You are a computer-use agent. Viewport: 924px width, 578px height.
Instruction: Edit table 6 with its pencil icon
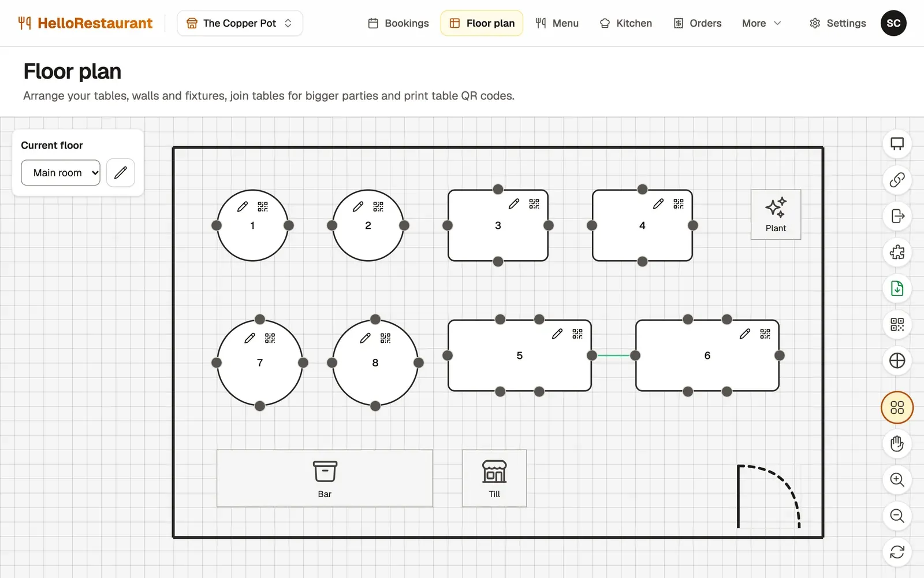[745, 334]
